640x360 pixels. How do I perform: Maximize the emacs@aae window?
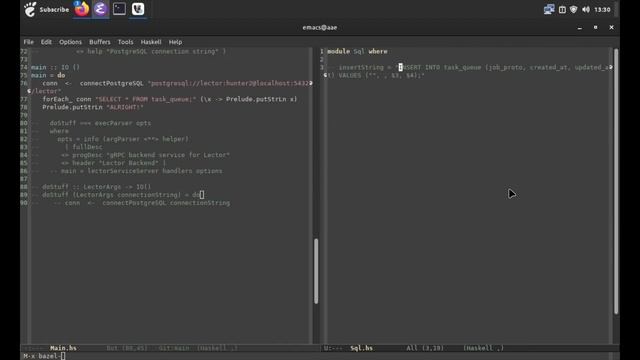(x=596, y=27)
